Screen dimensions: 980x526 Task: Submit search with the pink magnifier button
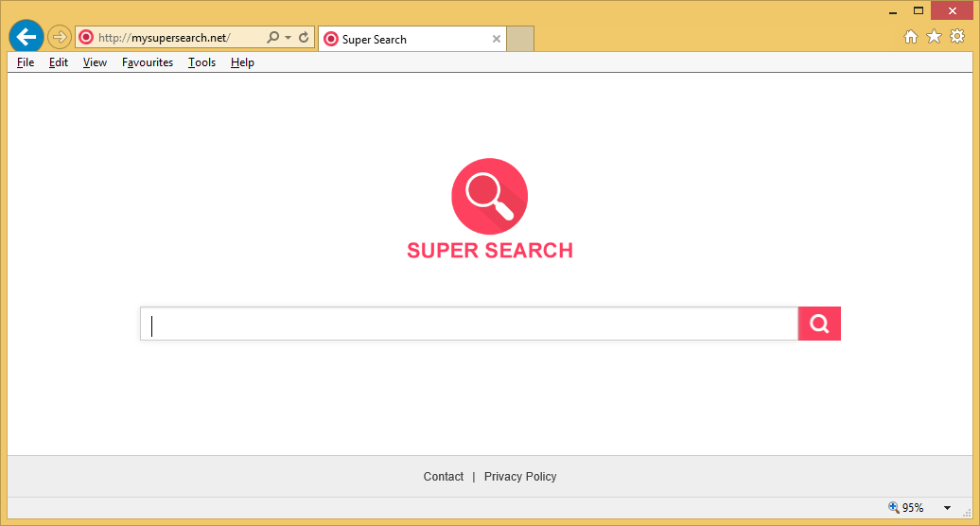pos(819,324)
